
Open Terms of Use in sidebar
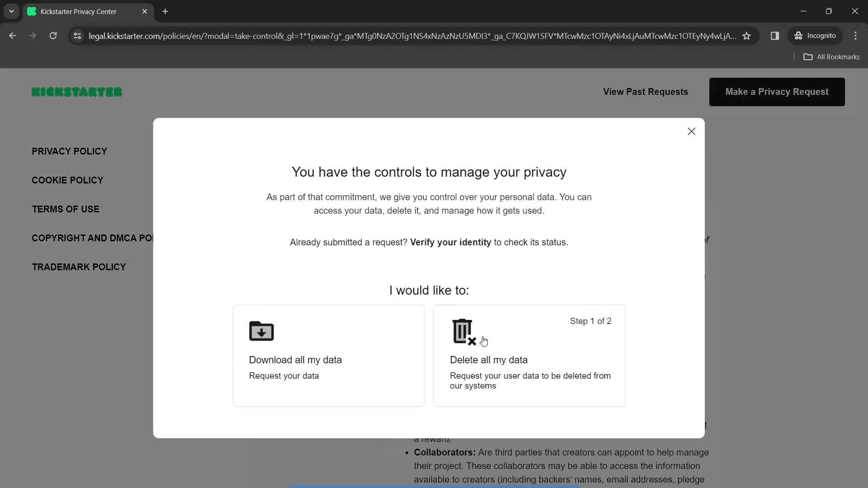[x=66, y=209]
